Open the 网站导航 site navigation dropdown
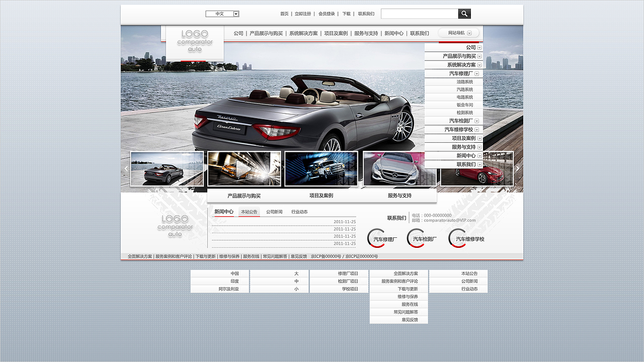 pyautogui.click(x=459, y=33)
